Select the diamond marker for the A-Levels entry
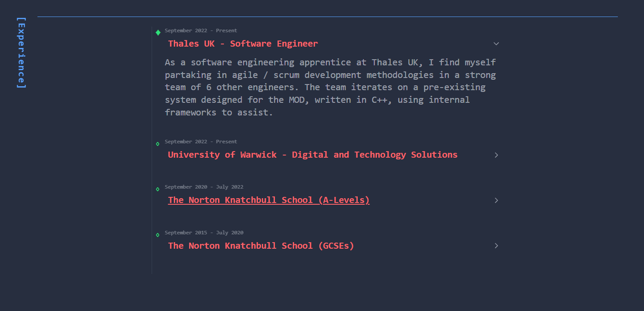Image resolution: width=644 pixels, height=311 pixels. point(158,189)
